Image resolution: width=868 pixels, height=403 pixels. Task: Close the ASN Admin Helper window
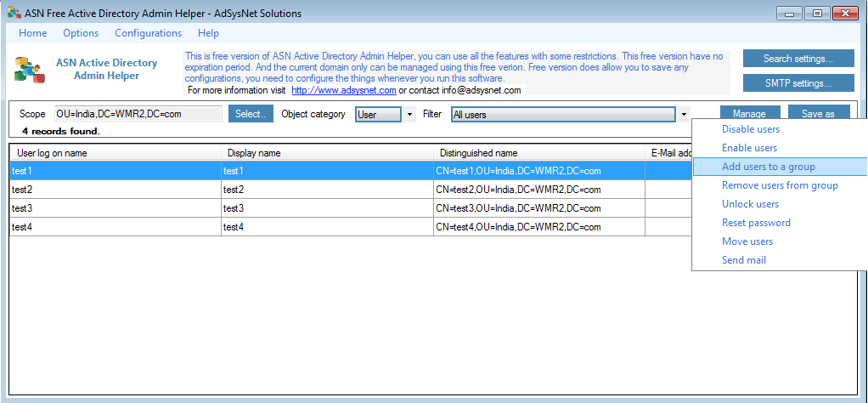click(845, 13)
